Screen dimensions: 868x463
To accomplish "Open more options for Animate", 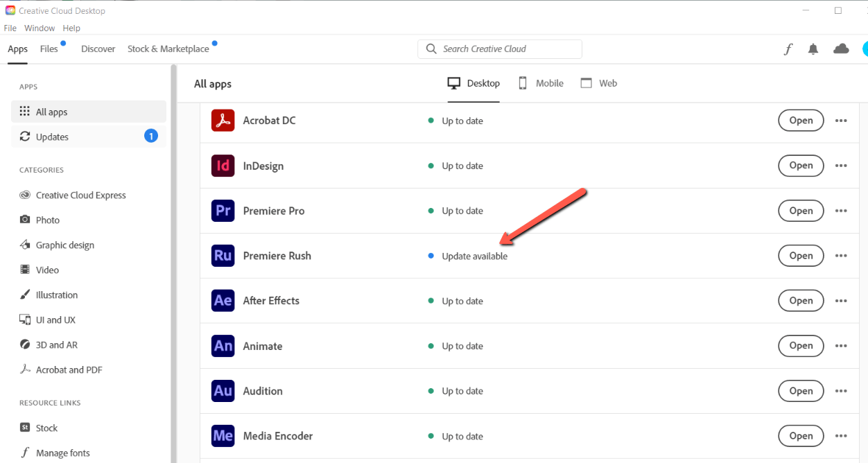I will [x=841, y=346].
